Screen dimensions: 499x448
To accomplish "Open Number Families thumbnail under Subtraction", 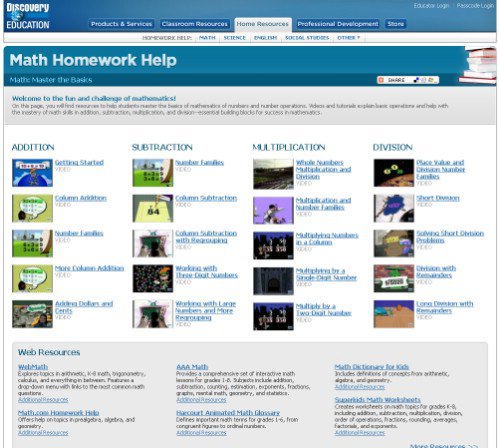I will tap(153, 173).
